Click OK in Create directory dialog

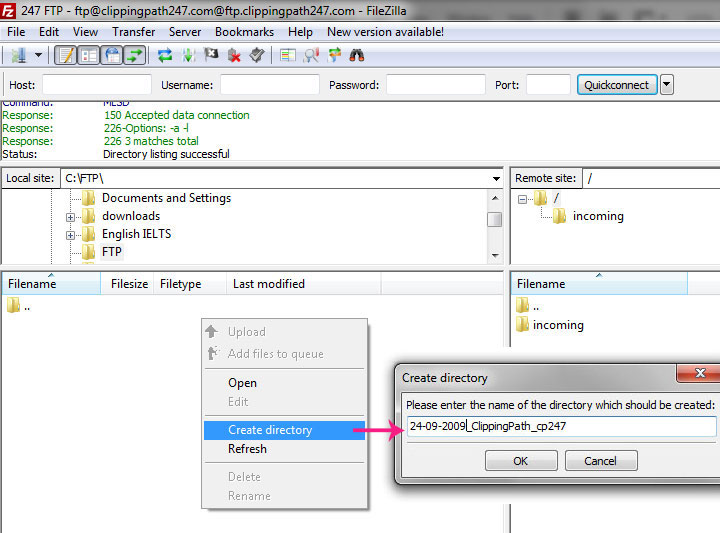521,460
